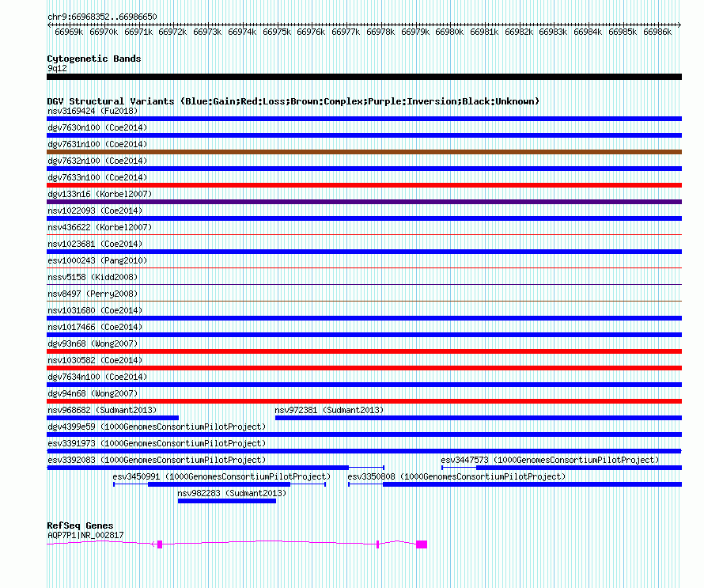Image resolution: width=704 pixels, height=588 pixels.
Task: Open the nssv5158 (Kidd2008) variant
Action: pos(92,277)
